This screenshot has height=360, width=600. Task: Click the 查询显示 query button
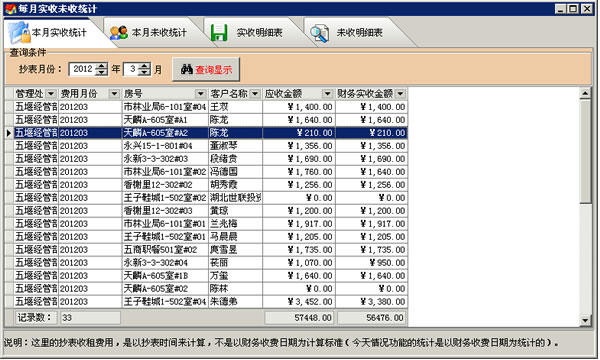pyautogui.click(x=206, y=69)
